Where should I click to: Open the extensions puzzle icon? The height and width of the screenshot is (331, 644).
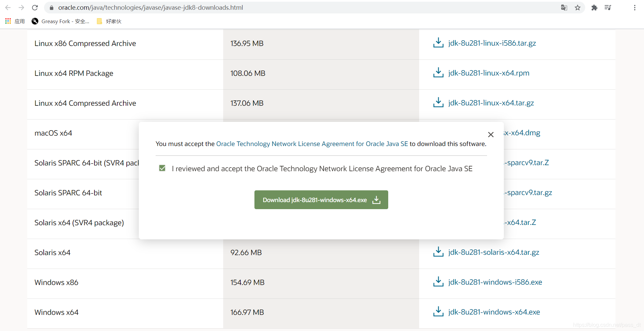[594, 7]
